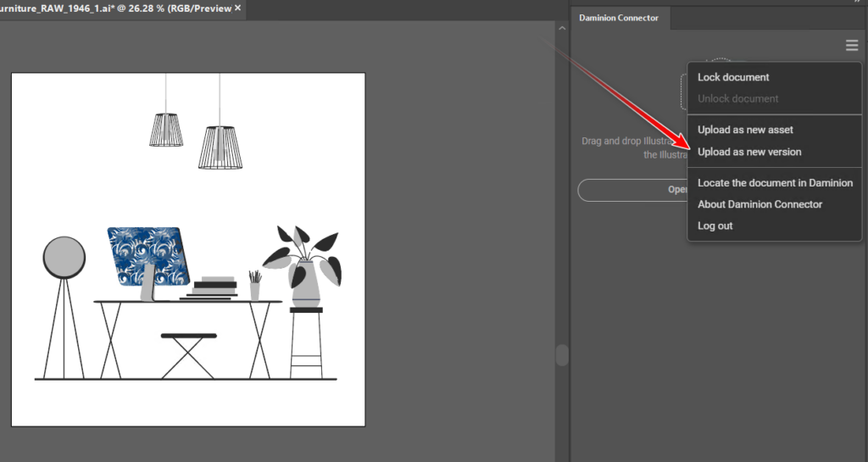This screenshot has width=868, height=462.
Task: Choose Upload as new asset
Action: (745, 130)
